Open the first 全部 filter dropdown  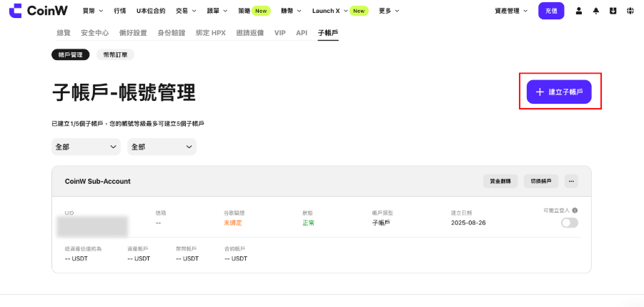pyautogui.click(x=86, y=147)
